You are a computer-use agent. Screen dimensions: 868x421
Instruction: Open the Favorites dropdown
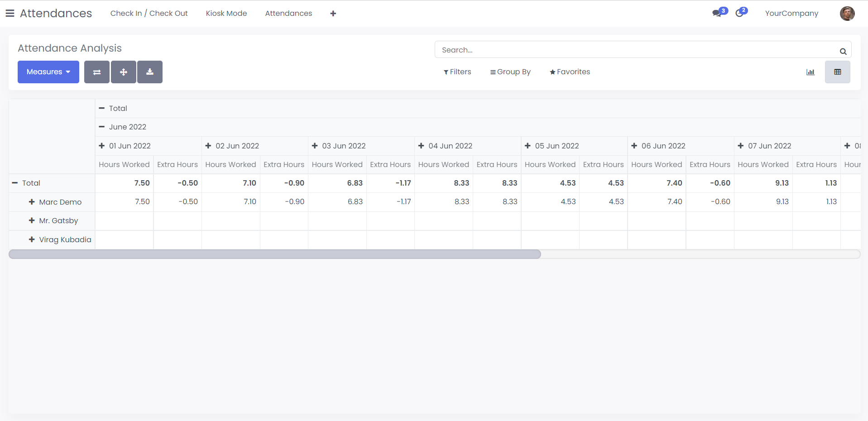[x=570, y=72]
